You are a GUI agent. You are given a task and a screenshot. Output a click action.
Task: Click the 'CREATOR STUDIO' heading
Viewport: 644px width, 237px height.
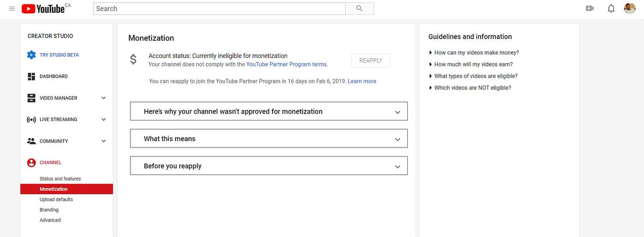point(50,36)
